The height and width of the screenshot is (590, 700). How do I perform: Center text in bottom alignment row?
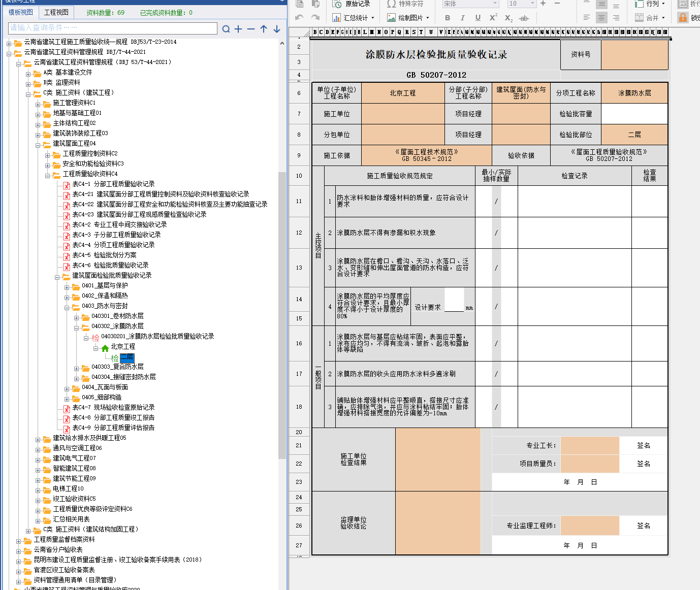coord(601,18)
